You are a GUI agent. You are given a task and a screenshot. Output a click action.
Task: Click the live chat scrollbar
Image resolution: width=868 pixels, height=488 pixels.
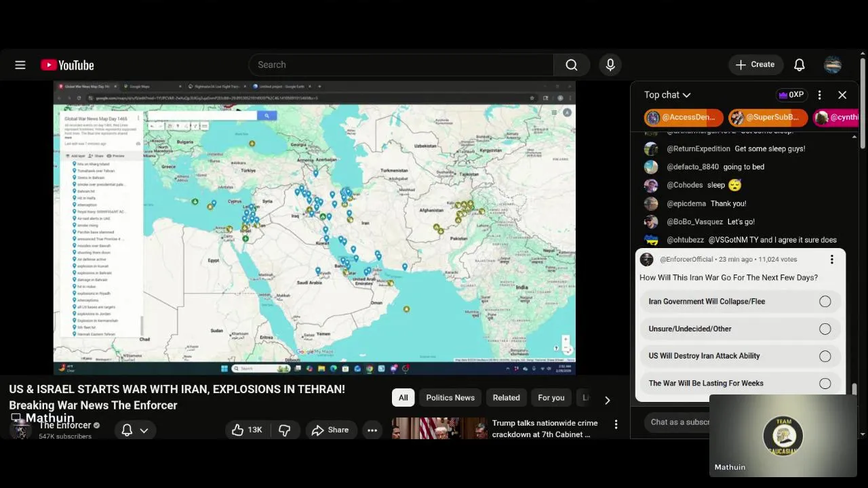pyautogui.click(x=854, y=390)
